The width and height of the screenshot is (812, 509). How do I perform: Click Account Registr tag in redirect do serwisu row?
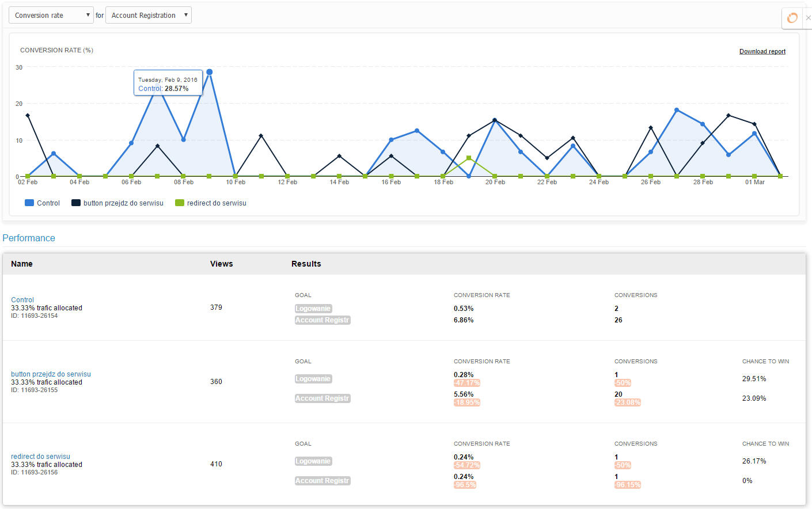point(322,481)
